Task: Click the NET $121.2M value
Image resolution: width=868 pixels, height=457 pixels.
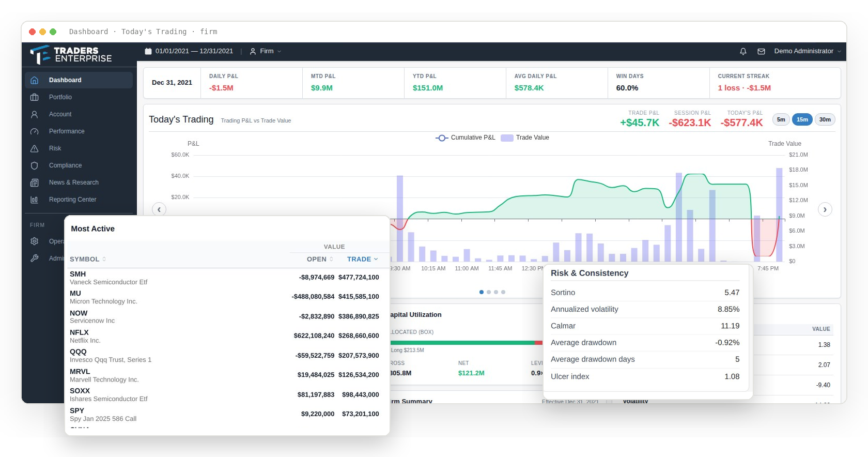Action: pyautogui.click(x=471, y=373)
